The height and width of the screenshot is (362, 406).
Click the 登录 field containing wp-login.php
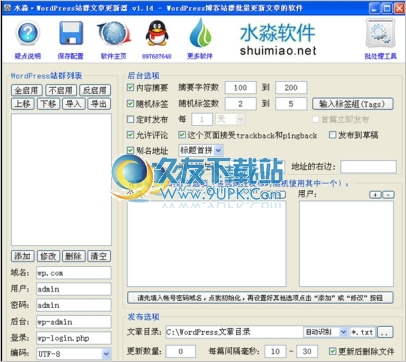(74, 338)
